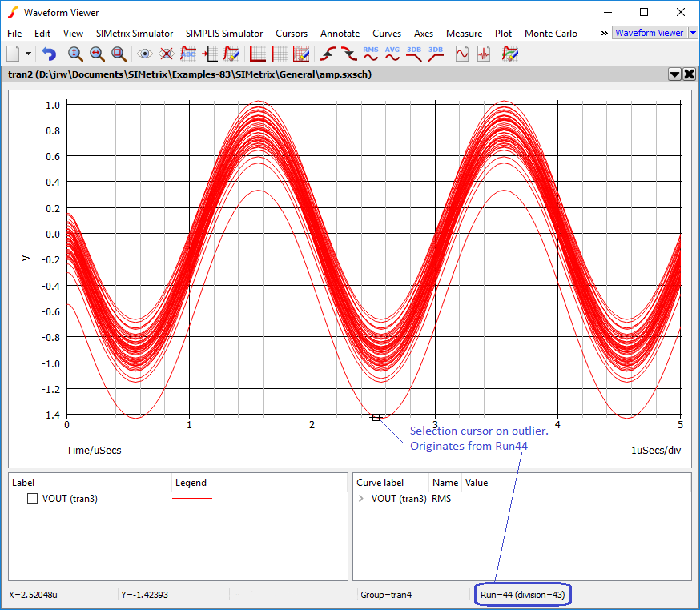Open the Cursors menu
Image resolution: width=700 pixels, height=610 pixels.
click(291, 34)
